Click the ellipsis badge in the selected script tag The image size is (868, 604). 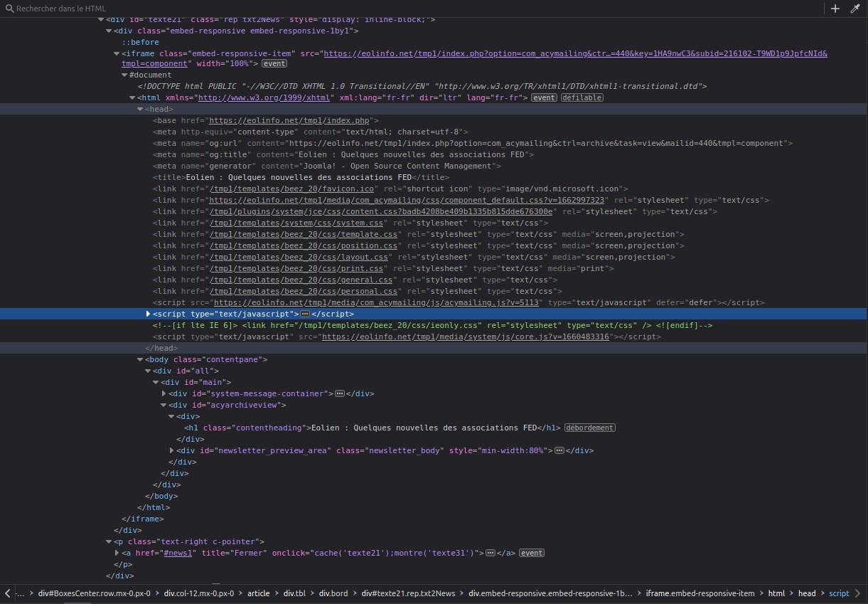[x=305, y=314]
